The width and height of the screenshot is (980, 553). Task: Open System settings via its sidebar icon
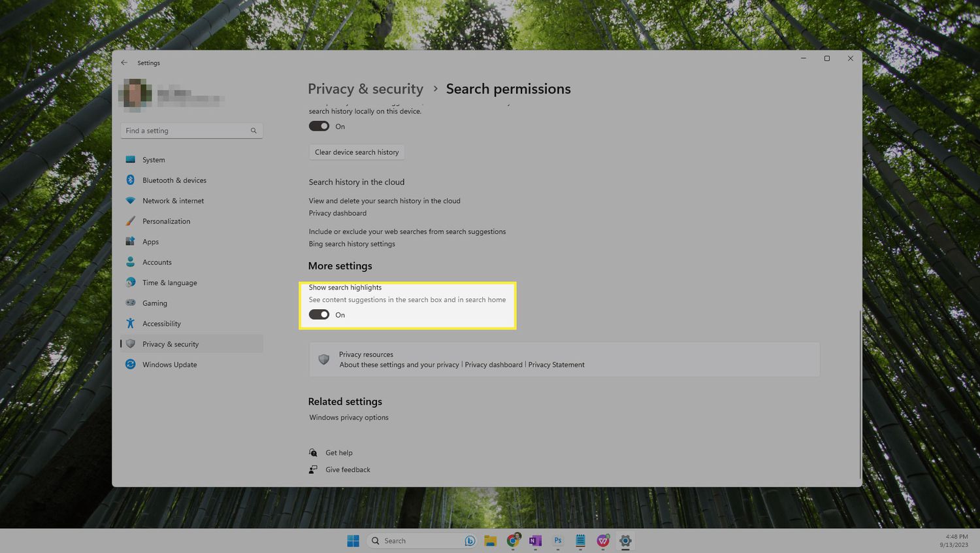click(x=131, y=159)
